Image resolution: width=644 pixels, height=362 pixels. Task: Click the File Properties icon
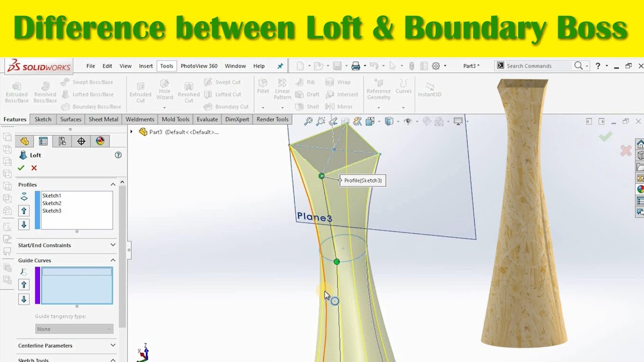pyautogui.click(x=424, y=66)
